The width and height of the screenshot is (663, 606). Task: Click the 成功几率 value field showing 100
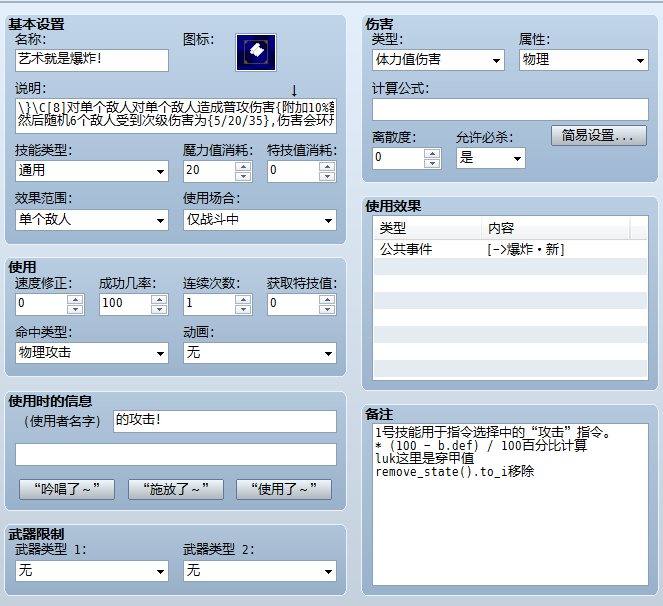126,304
